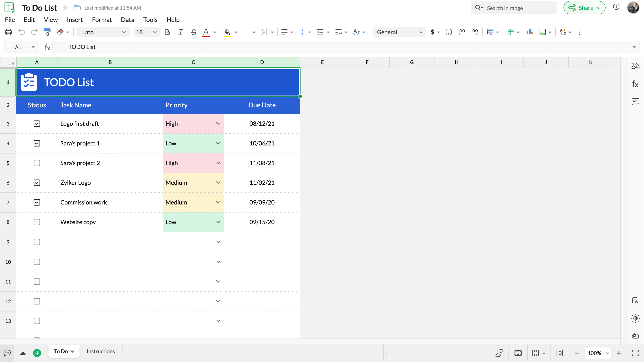The width and height of the screenshot is (644, 362).
Task: Check the status box for Sara's project 2
Action: click(x=37, y=163)
